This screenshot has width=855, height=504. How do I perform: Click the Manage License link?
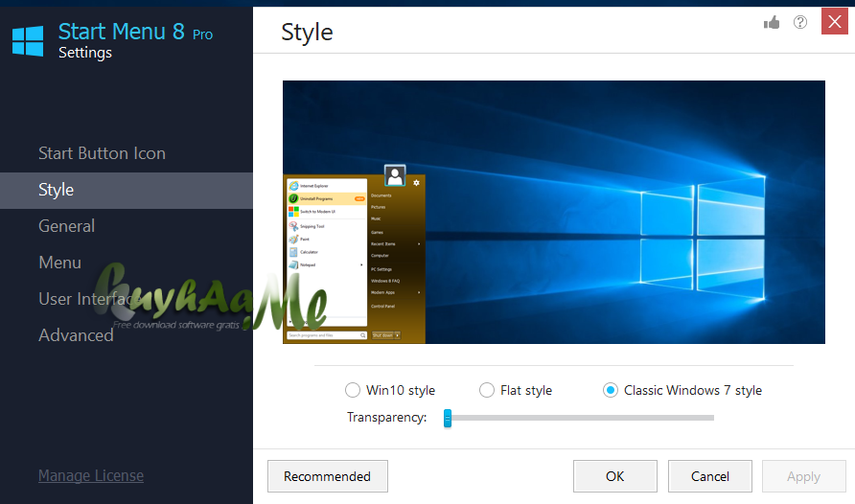click(91, 475)
